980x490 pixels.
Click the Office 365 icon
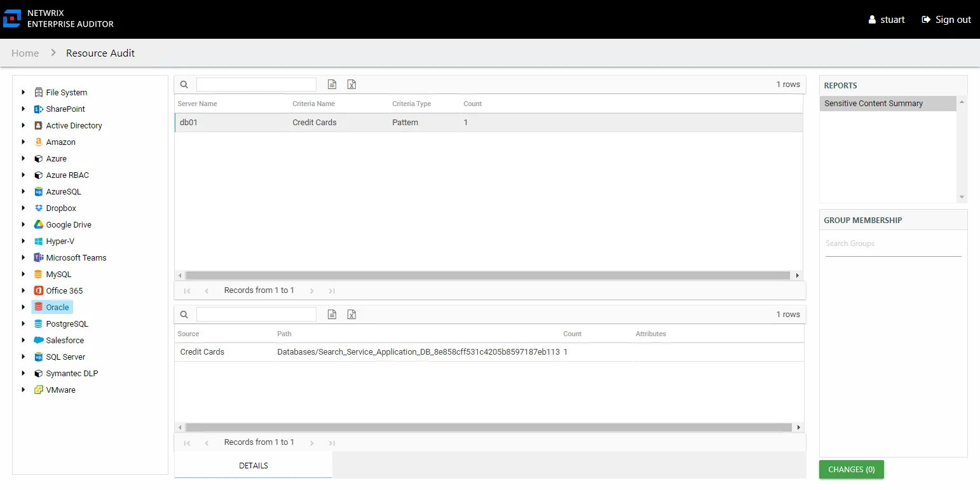click(39, 290)
